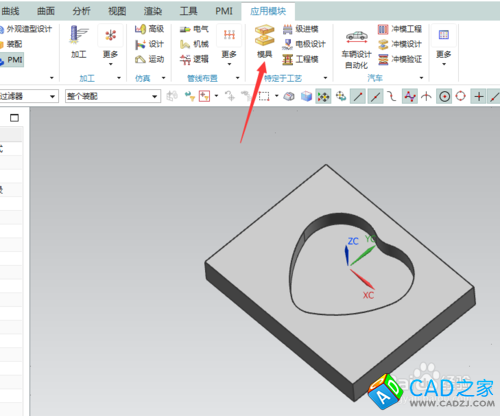
Task: Select the 级进模 progressive die icon
Action: 300,29
